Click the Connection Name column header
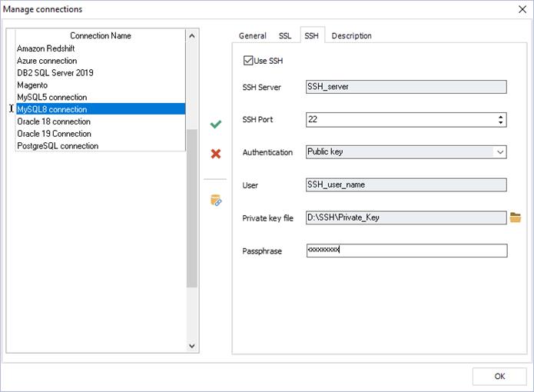534x392 pixels. (x=101, y=35)
